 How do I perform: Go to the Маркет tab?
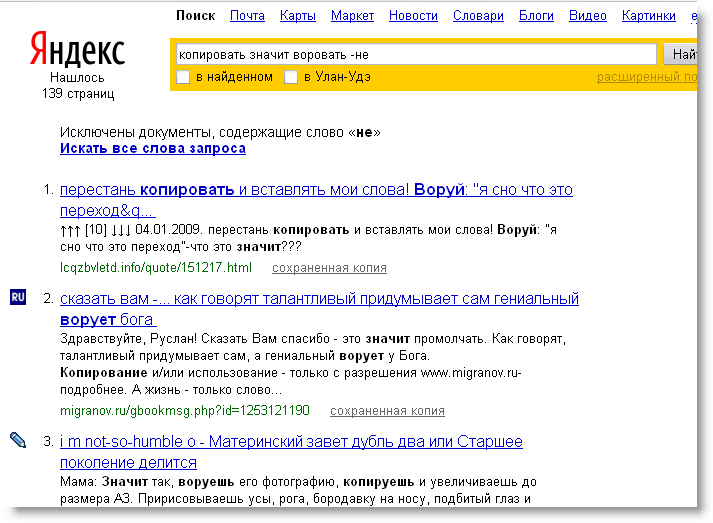tap(352, 16)
